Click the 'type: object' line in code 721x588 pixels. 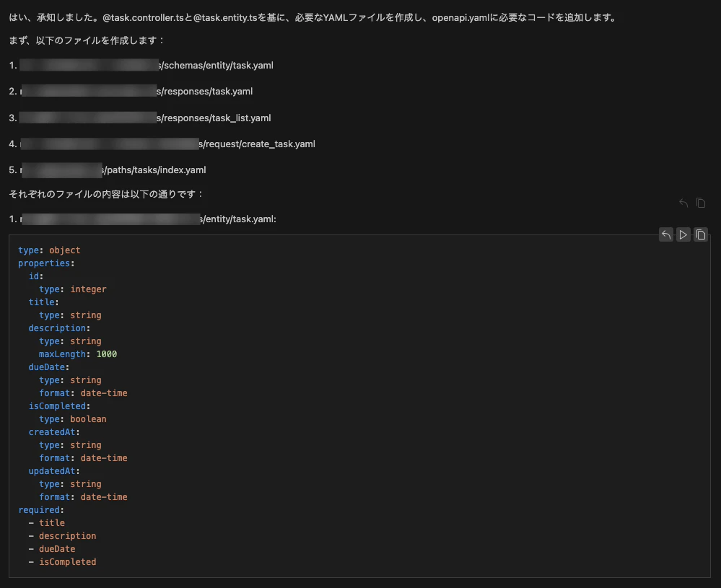[49, 250]
